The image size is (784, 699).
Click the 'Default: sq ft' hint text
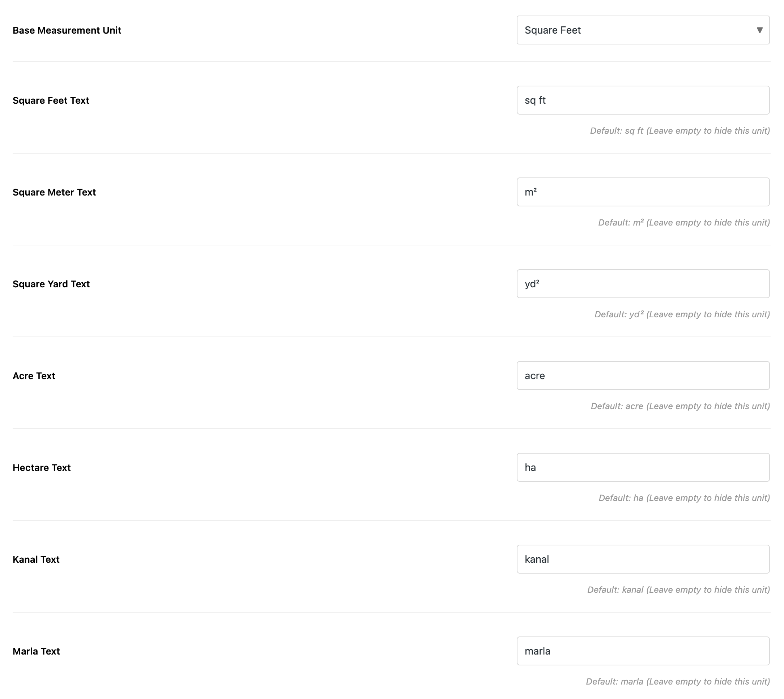point(679,131)
